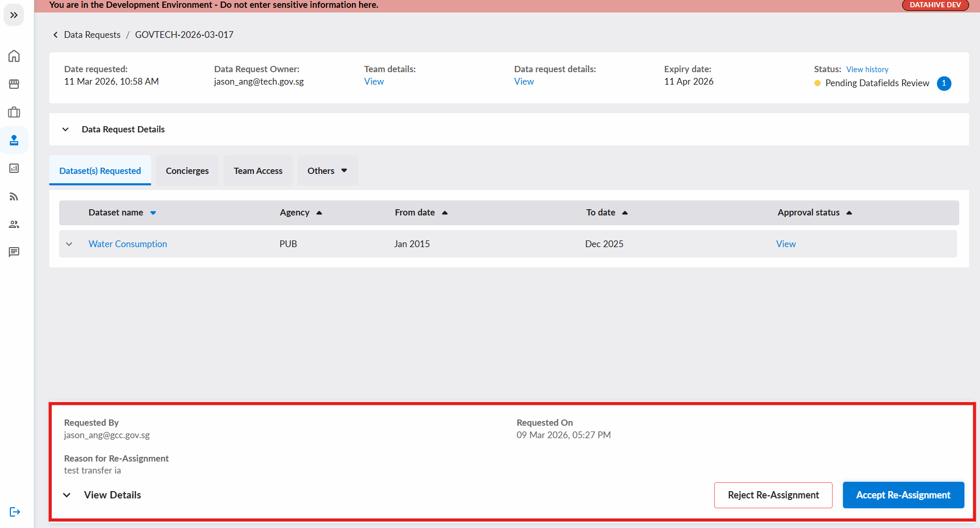View approval status for Water Consumption
Image resolution: width=980 pixels, height=528 pixels.
[785, 244]
